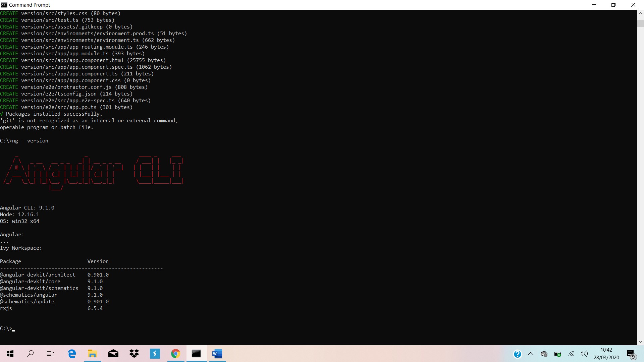Open the blue lightning app on the taskbar
Screen dimensions: 644x362
click(155, 354)
